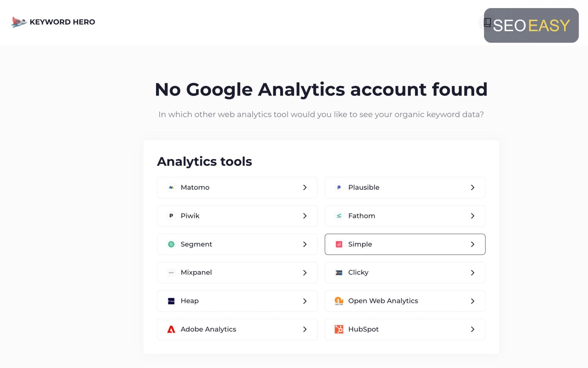588x368 pixels.
Task: Click the Matomo logo icon
Action: (171, 187)
